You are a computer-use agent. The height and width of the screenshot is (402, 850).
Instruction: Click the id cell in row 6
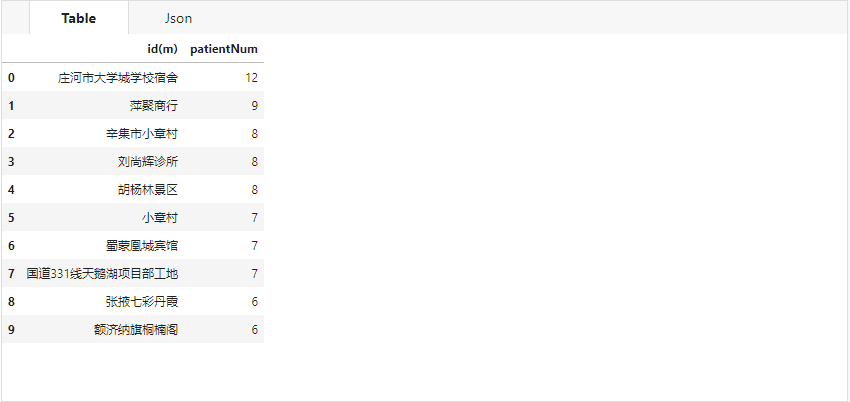coord(142,245)
